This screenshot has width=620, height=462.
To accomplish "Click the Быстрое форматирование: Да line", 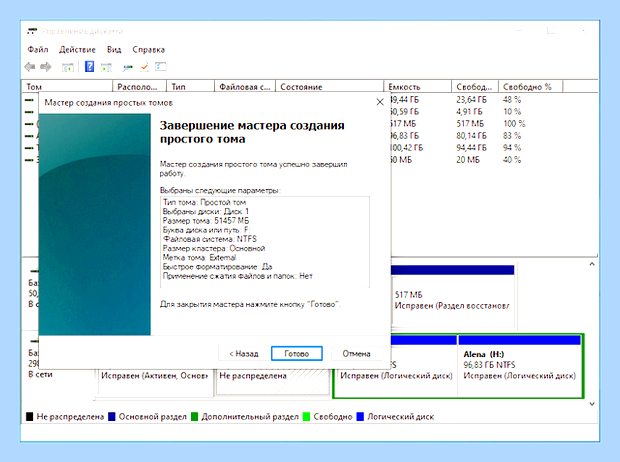I will click(217, 267).
